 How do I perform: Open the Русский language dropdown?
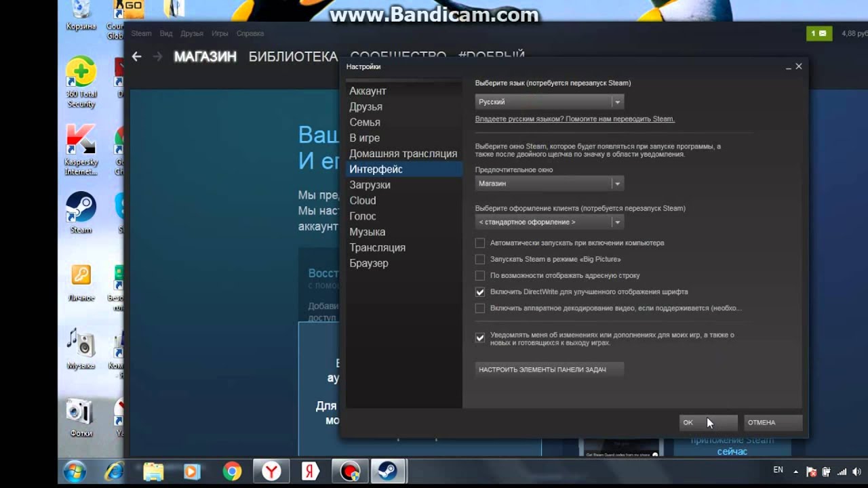549,102
